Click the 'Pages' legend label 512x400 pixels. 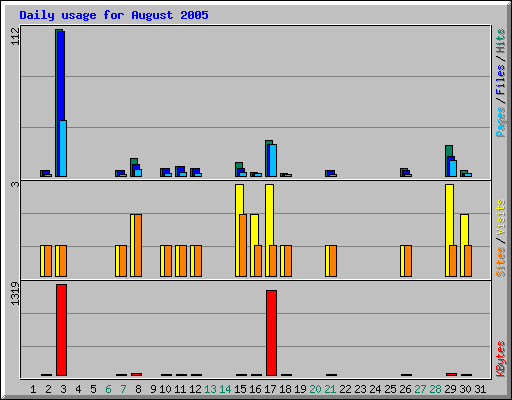click(500, 122)
